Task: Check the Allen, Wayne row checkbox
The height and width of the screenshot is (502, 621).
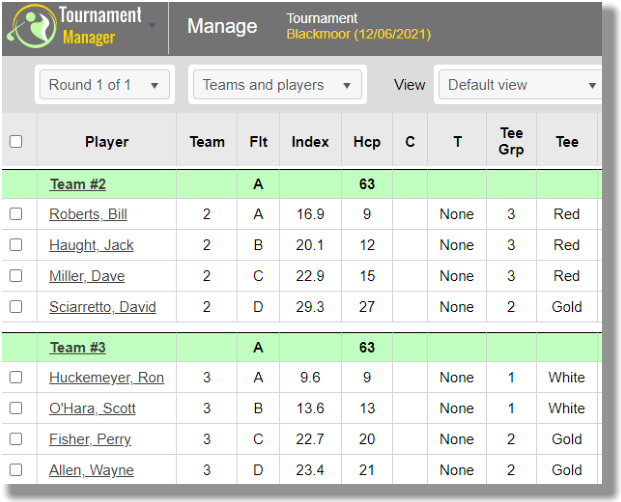Action: (16, 470)
